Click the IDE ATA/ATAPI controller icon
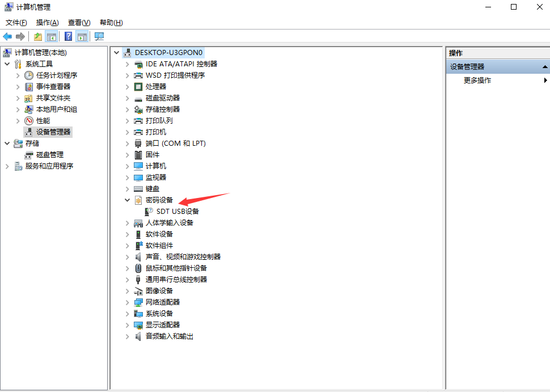Image resolution: width=550 pixels, height=392 pixels. pyautogui.click(x=138, y=64)
